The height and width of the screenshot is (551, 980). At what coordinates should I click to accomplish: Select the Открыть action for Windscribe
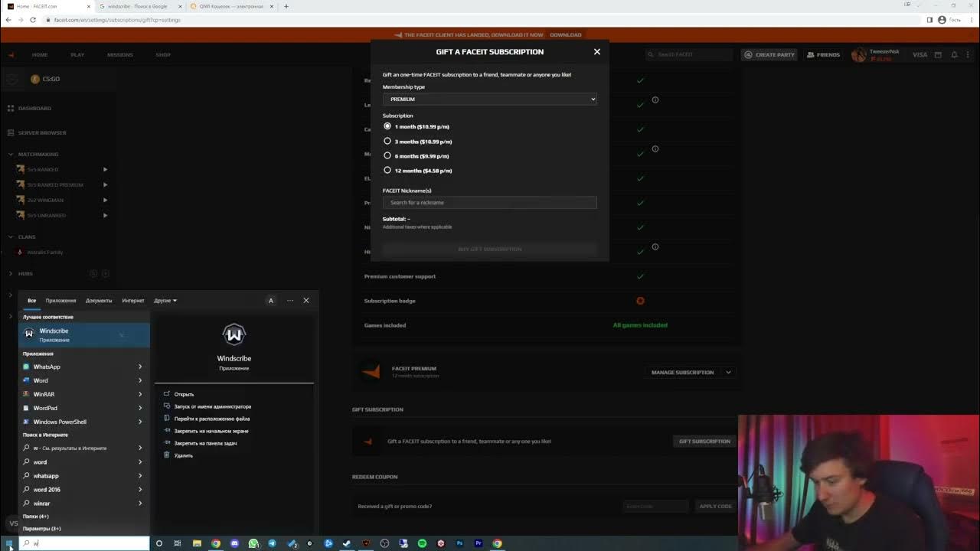tap(184, 394)
